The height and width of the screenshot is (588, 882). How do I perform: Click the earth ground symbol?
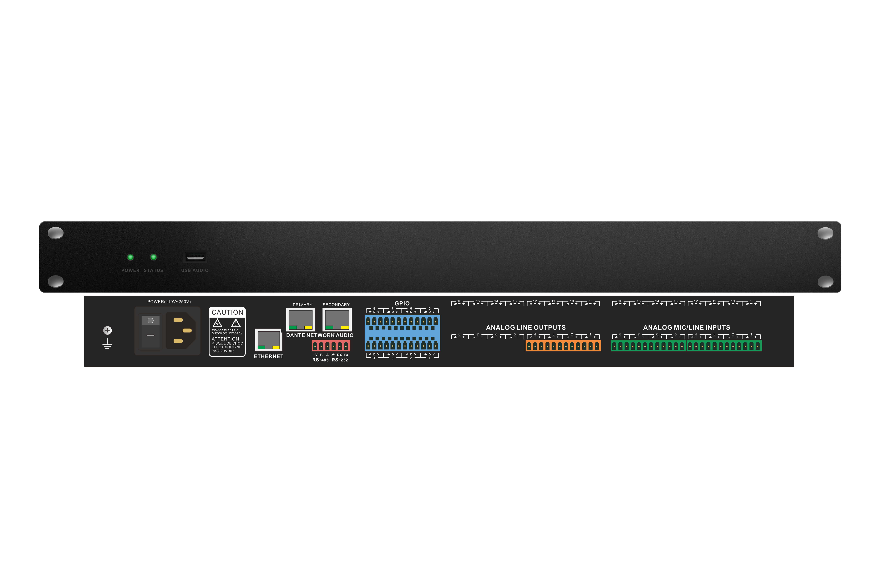[107, 344]
